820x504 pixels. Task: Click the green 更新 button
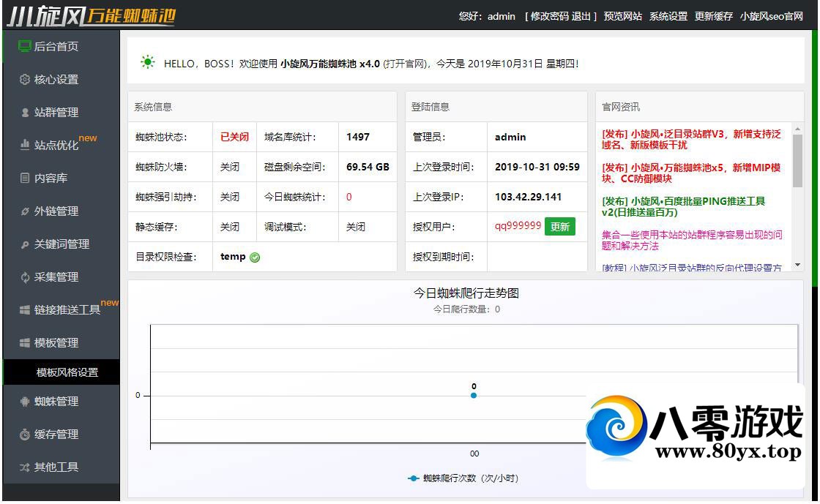[560, 227]
